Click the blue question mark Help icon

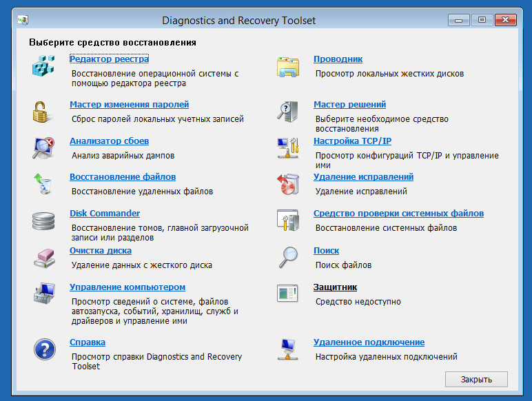44,349
